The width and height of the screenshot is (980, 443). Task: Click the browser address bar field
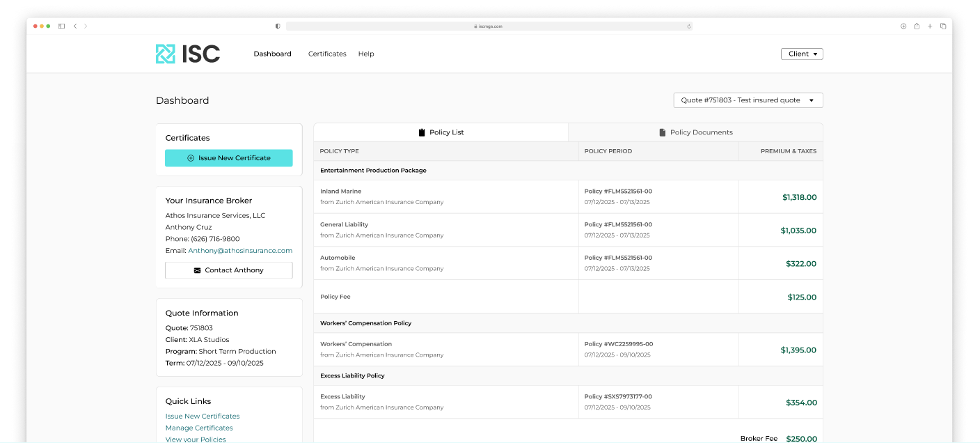point(489,26)
